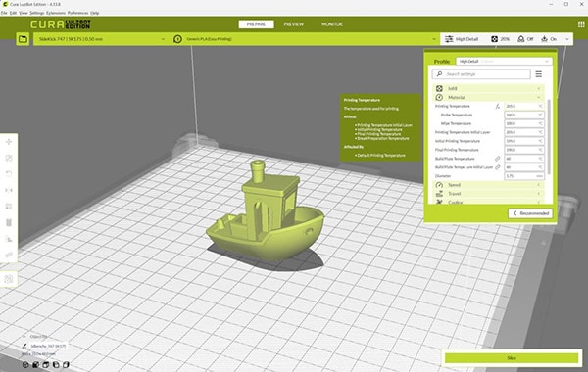The height and width of the screenshot is (372, 588).
Task: Edit the Printing Temperature value field
Action: tap(524, 107)
